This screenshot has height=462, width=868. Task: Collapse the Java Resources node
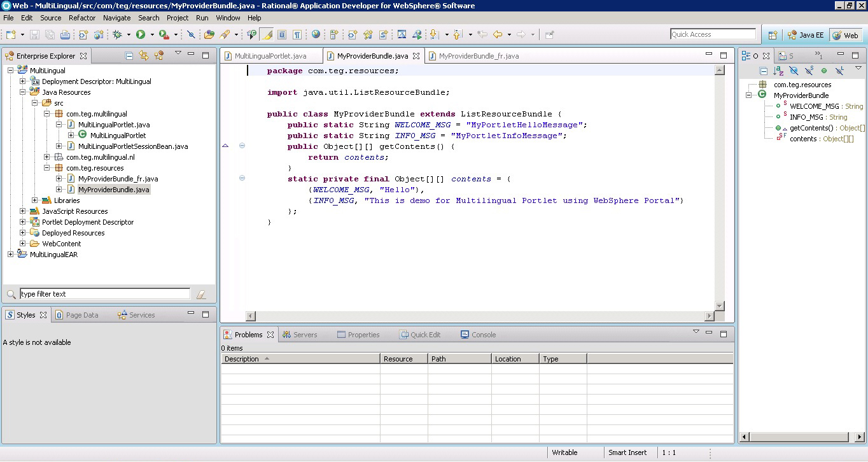click(23, 92)
